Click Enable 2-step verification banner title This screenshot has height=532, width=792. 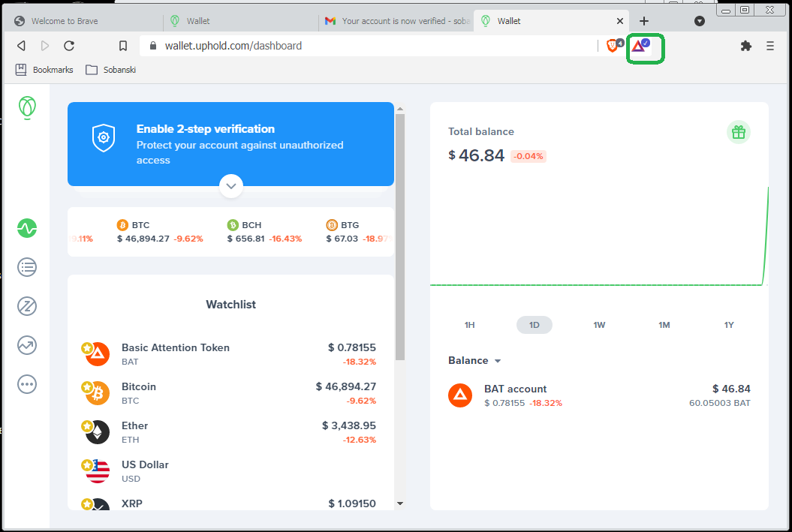(x=206, y=129)
